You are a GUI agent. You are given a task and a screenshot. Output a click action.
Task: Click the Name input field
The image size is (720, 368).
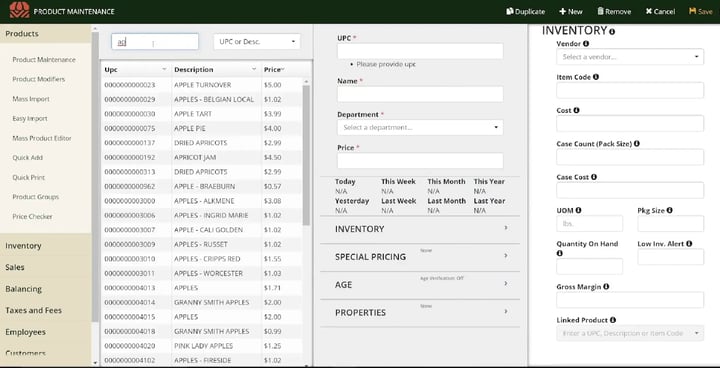[420, 94]
